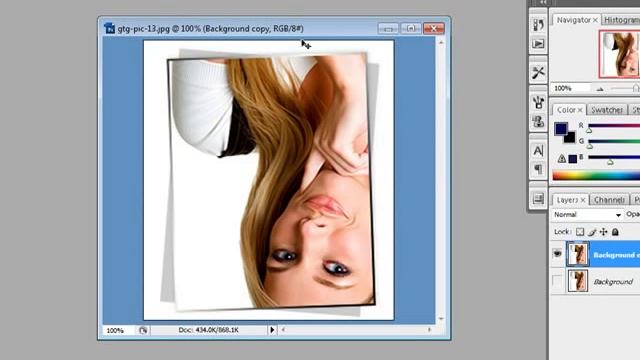Select the Background copy layer thumbnail

[x=578, y=254]
